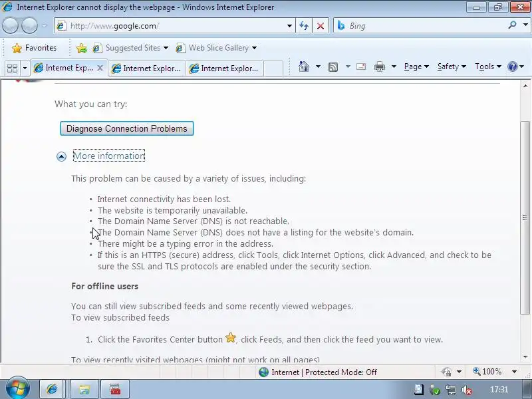Open the feeds dropdown arrow
This screenshot has height=399, width=532.
pyautogui.click(x=348, y=66)
